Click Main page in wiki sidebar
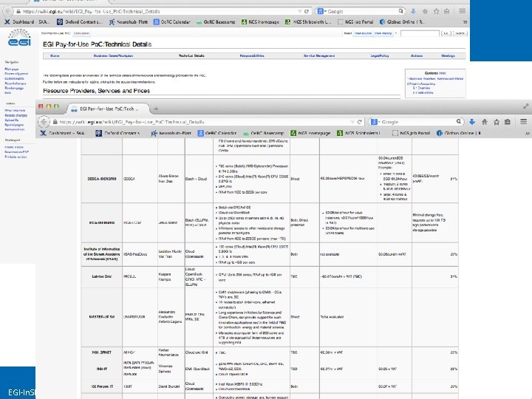Viewport: 532px width, 399px height. click(x=12, y=69)
